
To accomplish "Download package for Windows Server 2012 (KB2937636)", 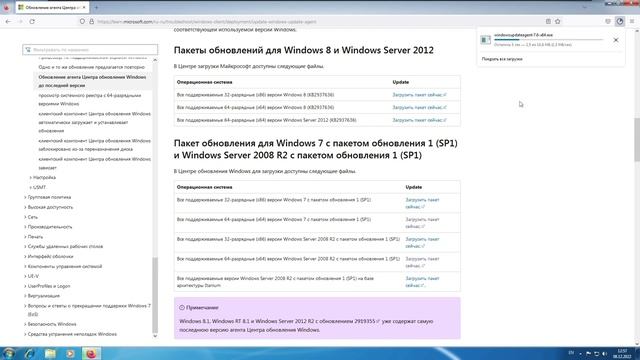I will click(419, 120).
